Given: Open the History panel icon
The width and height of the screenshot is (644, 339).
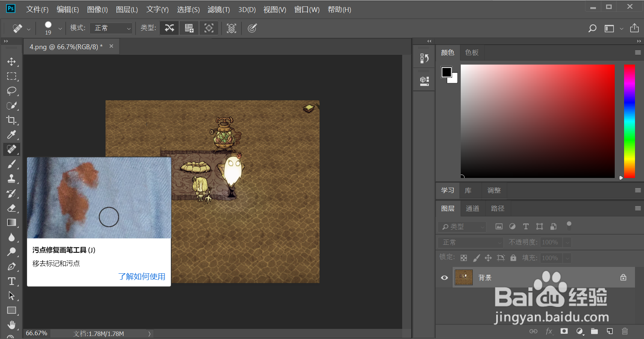Looking at the screenshot, I should [x=424, y=58].
